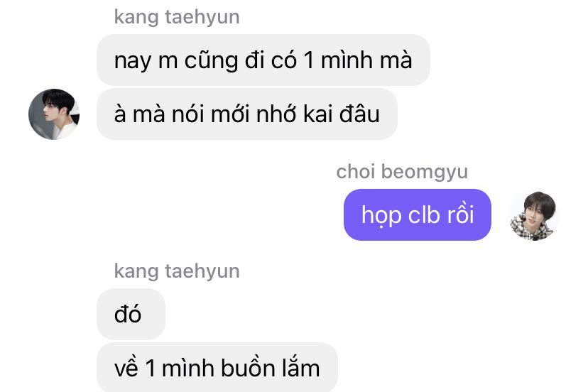Open 'kang taehyun' name above the 'nay m cũng' message
This screenshot has height=392, width=588.
coord(177,17)
